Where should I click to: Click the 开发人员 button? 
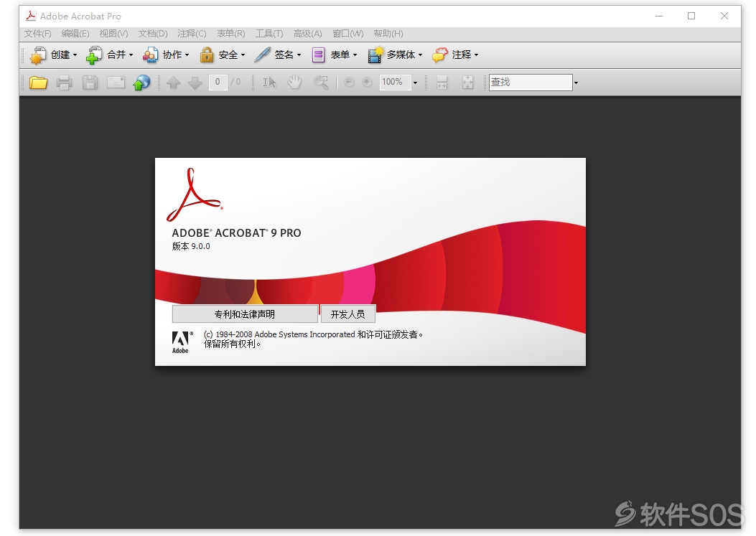(x=347, y=314)
